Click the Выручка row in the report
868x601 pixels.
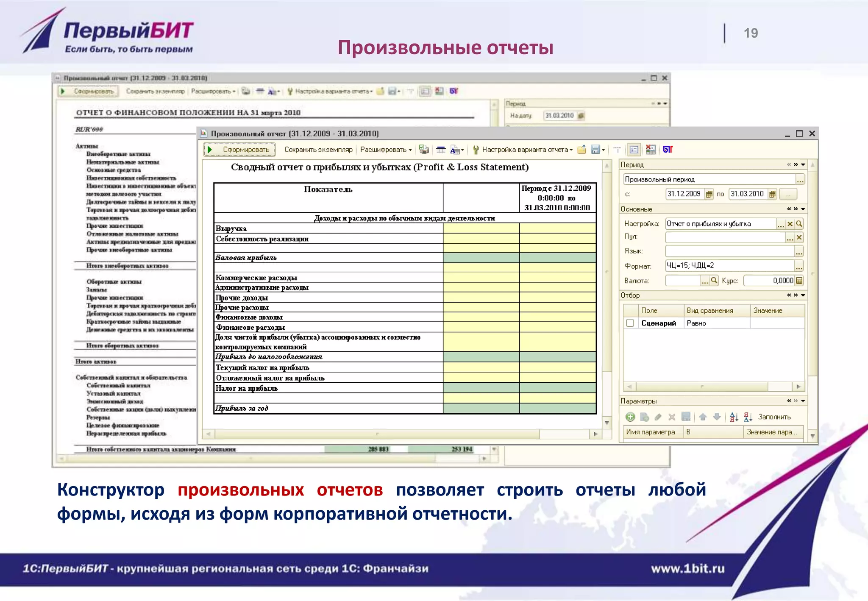[x=405, y=228]
